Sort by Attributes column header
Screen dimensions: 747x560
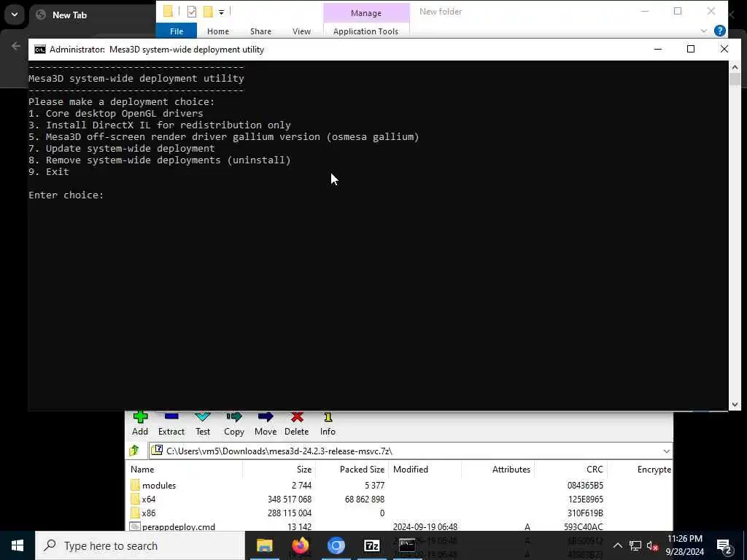coord(498,469)
